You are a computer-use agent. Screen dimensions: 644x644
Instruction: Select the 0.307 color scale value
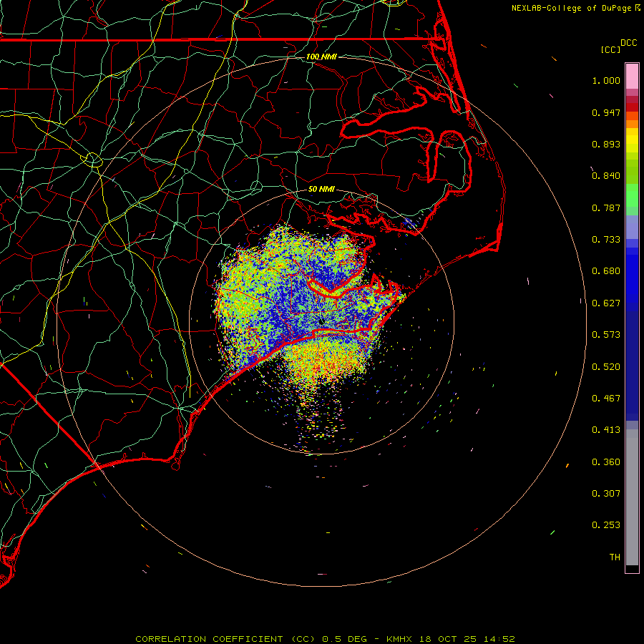[x=606, y=494]
